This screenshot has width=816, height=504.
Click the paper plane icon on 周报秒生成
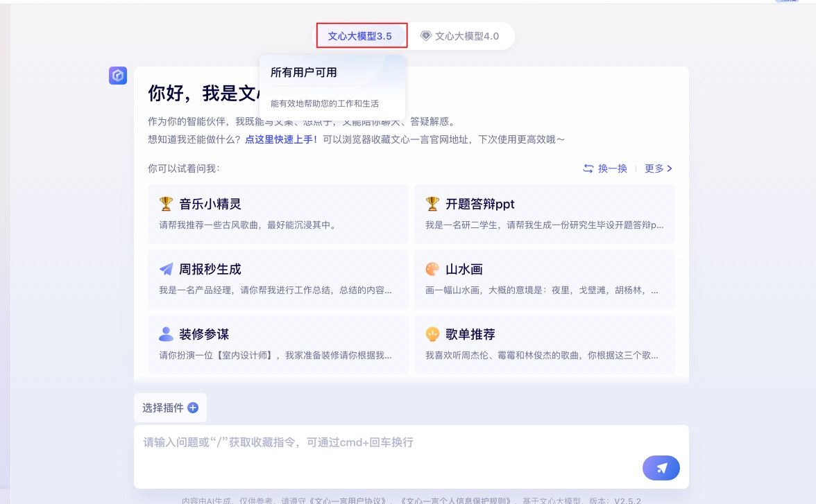coord(166,269)
